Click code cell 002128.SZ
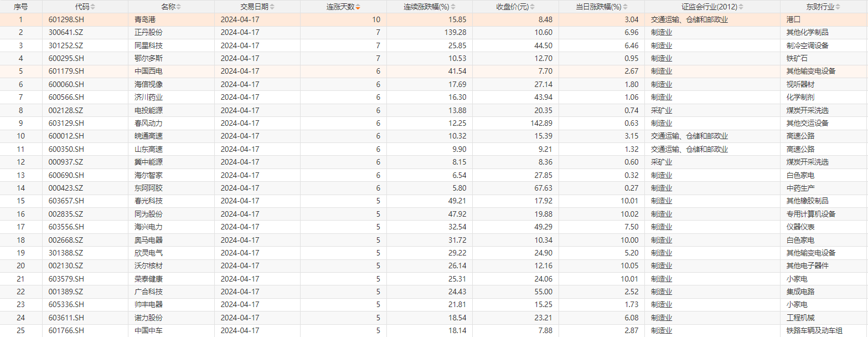868x337 pixels. (x=85, y=110)
